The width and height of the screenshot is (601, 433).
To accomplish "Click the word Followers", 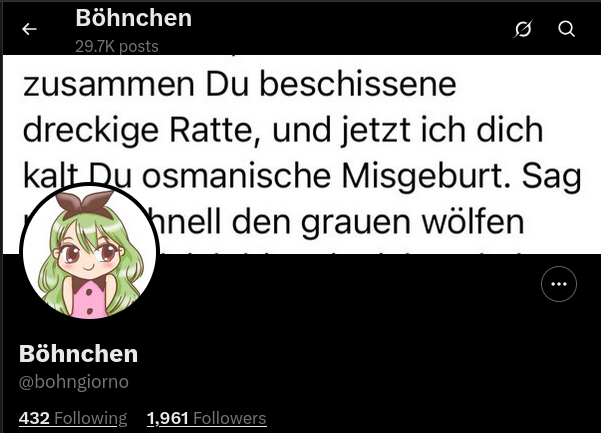I will point(230,418).
